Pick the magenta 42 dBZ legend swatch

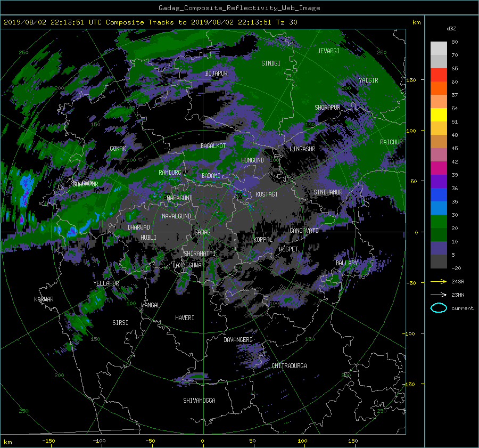[x=439, y=168]
